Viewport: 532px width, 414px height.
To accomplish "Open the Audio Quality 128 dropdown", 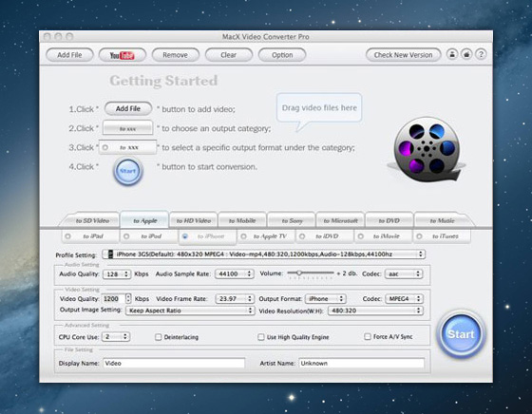I will coord(117,274).
